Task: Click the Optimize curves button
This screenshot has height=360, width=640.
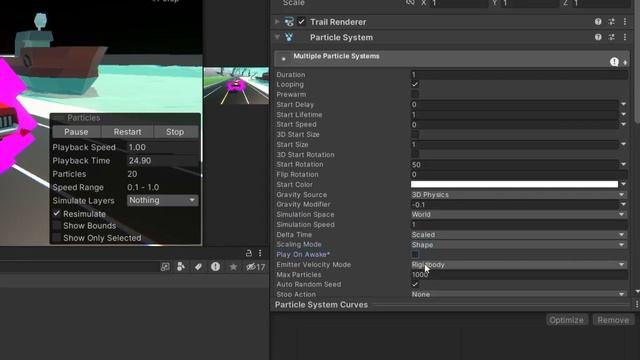Action: [x=567, y=320]
